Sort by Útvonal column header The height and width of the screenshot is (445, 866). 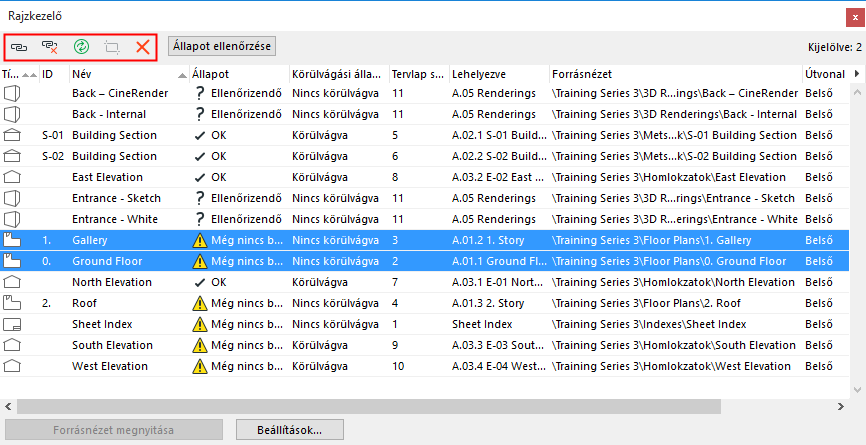pos(825,74)
